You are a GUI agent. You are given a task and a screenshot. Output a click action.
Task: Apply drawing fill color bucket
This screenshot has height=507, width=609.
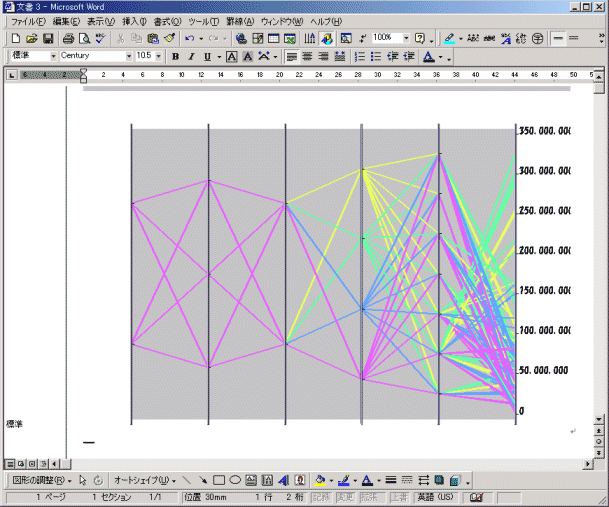tap(320, 480)
